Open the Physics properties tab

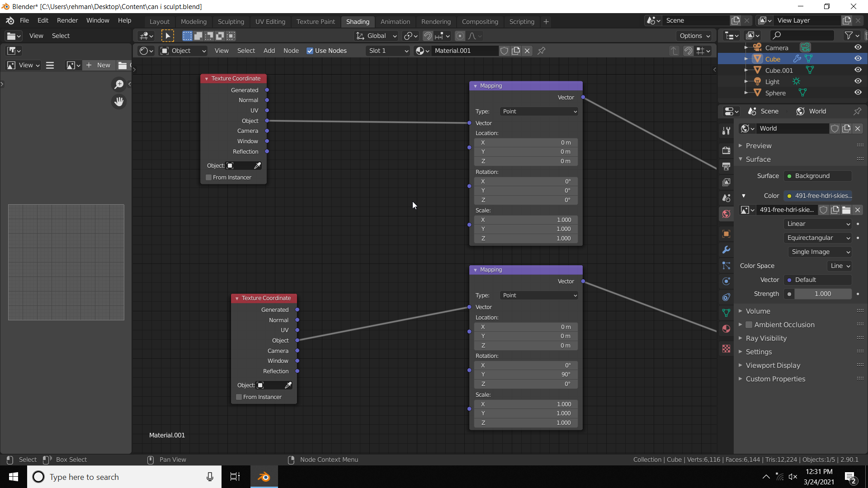[x=726, y=281]
